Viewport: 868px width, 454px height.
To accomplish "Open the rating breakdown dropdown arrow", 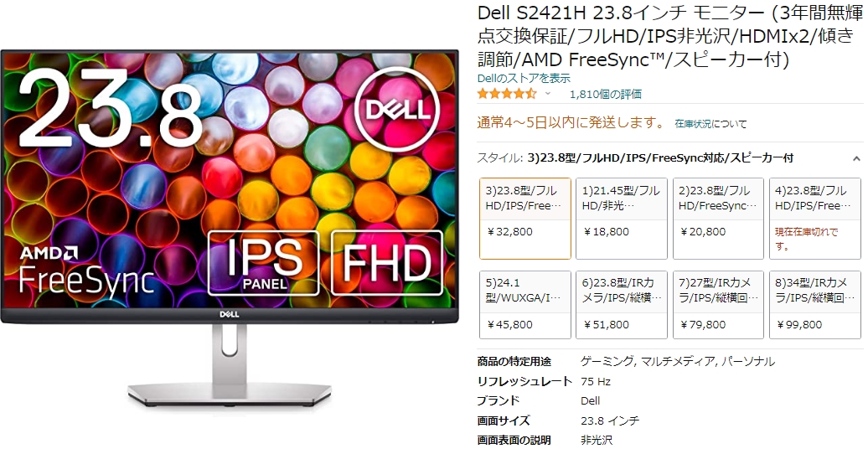I will 547,94.
